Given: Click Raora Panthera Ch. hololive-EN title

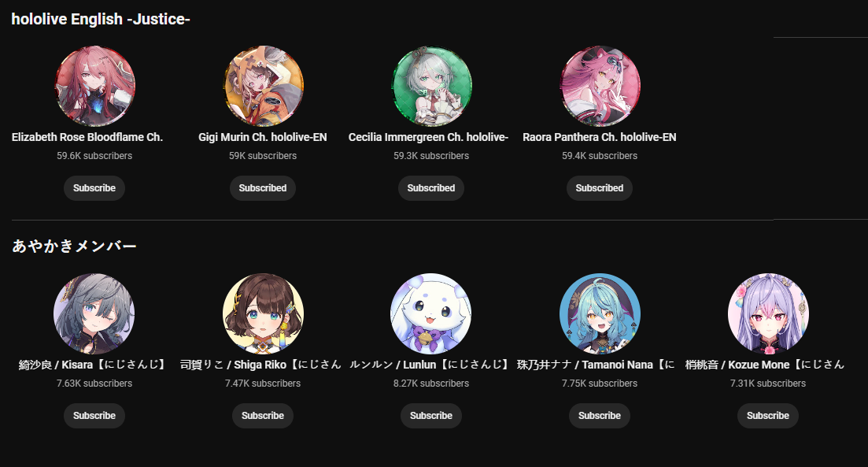Looking at the screenshot, I should click(600, 137).
